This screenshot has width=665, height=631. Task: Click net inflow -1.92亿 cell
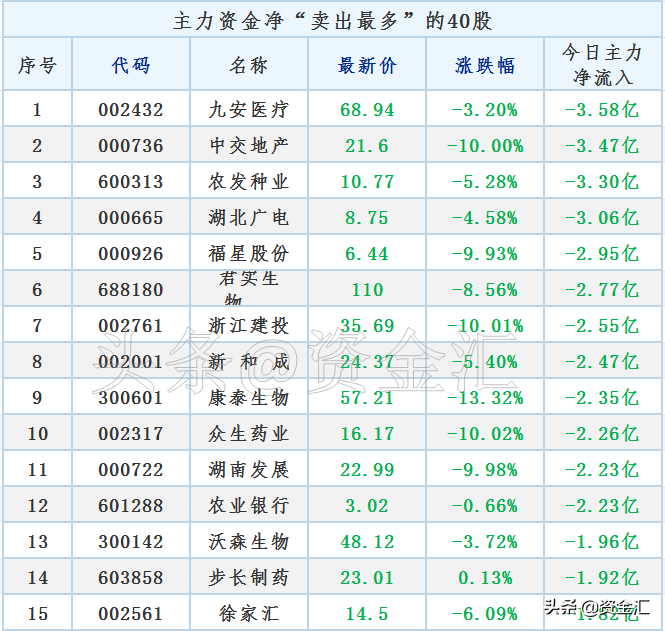click(602, 578)
